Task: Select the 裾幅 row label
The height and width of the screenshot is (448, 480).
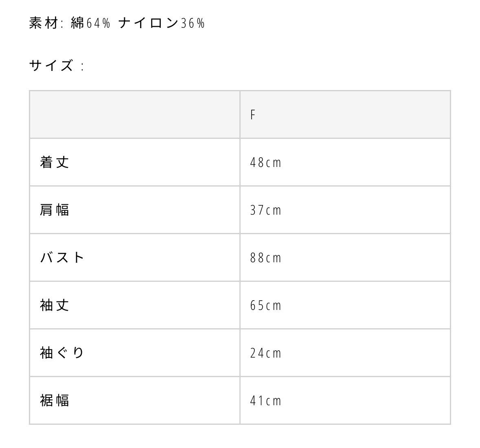Action: pyautogui.click(x=55, y=400)
